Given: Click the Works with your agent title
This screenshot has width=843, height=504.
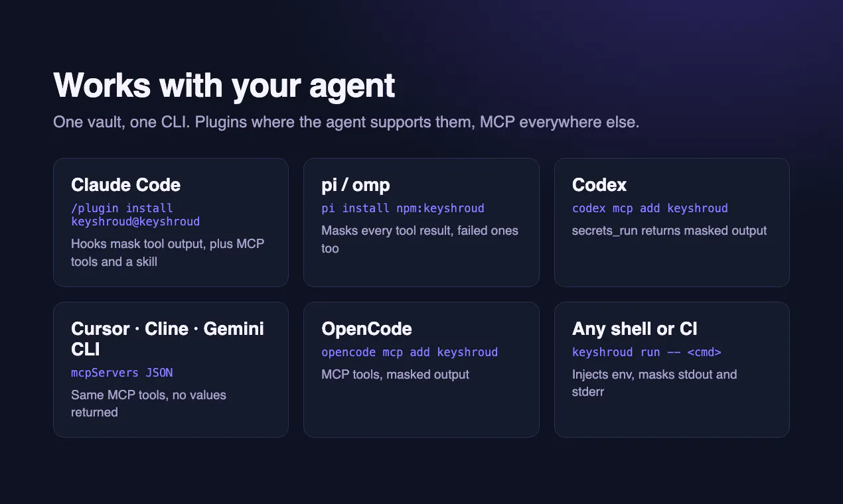Looking at the screenshot, I should tap(224, 85).
